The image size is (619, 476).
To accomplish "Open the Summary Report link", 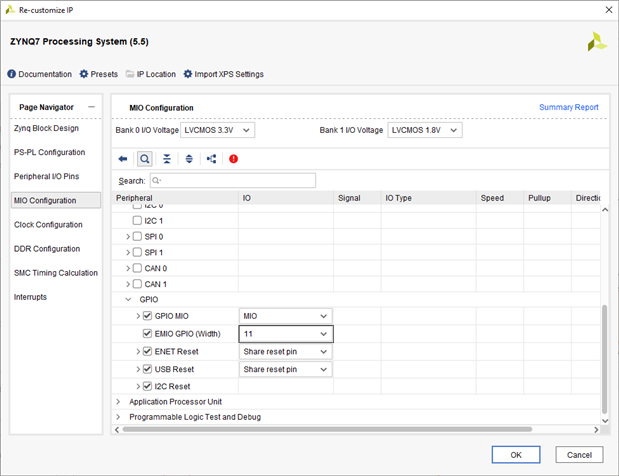I will click(568, 107).
